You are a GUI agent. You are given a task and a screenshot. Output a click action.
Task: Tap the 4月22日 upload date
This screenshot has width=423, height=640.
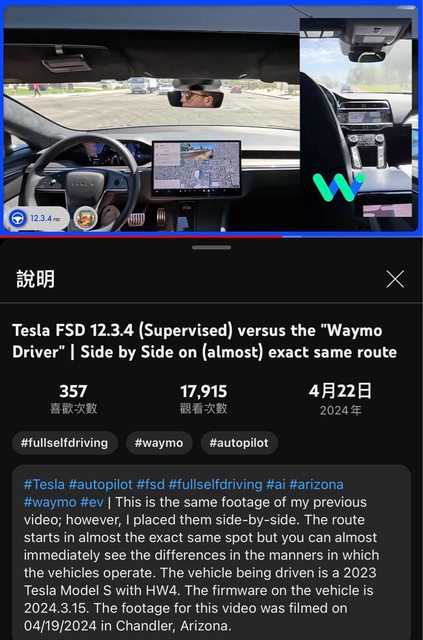pyautogui.click(x=340, y=391)
